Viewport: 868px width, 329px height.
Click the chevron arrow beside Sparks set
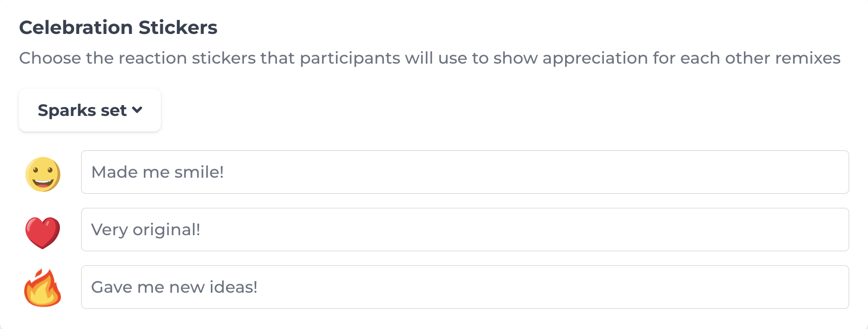point(137,110)
